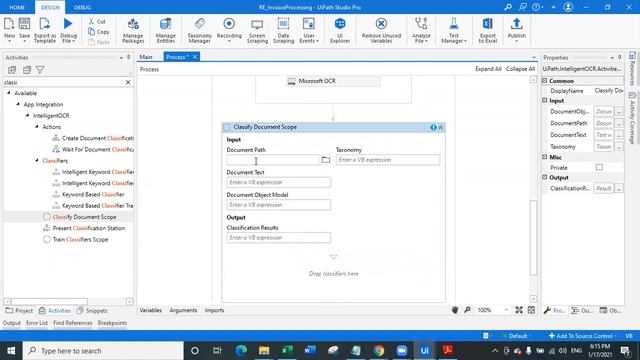Run Analyze File
The width and height of the screenshot is (640, 360).
(x=421, y=30)
